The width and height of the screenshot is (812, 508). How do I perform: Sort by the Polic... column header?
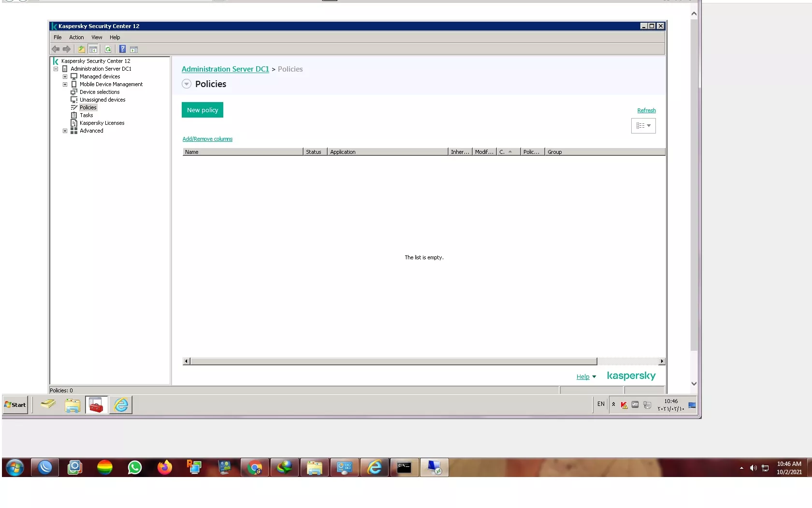tap(533, 152)
